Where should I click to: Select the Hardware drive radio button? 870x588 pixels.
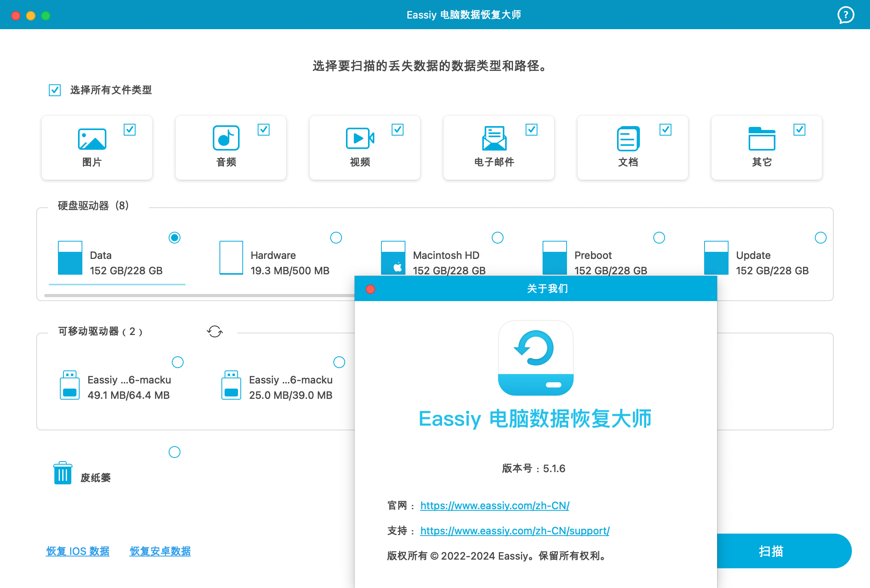336,238
